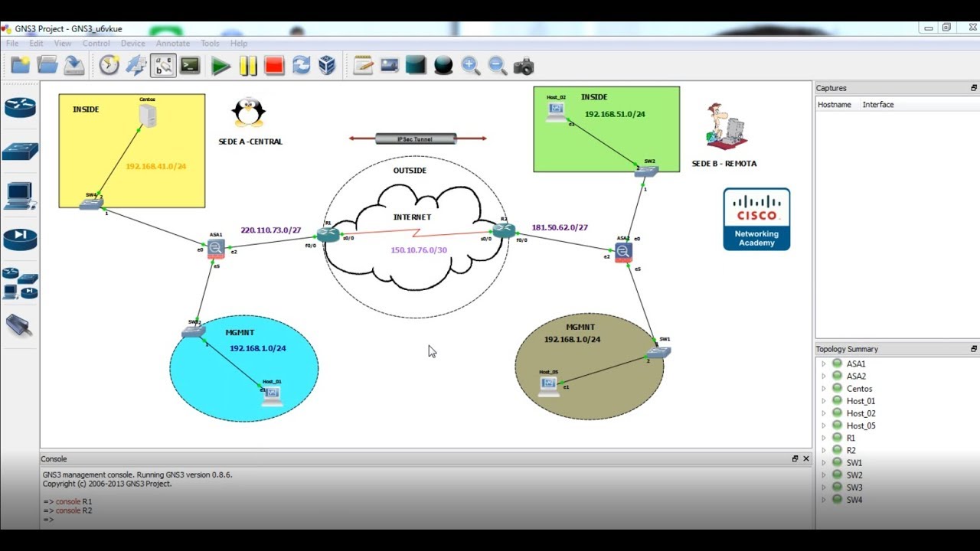Click the Interface column header in Captures
Viewport: 980px width, 551px height.
878,105
